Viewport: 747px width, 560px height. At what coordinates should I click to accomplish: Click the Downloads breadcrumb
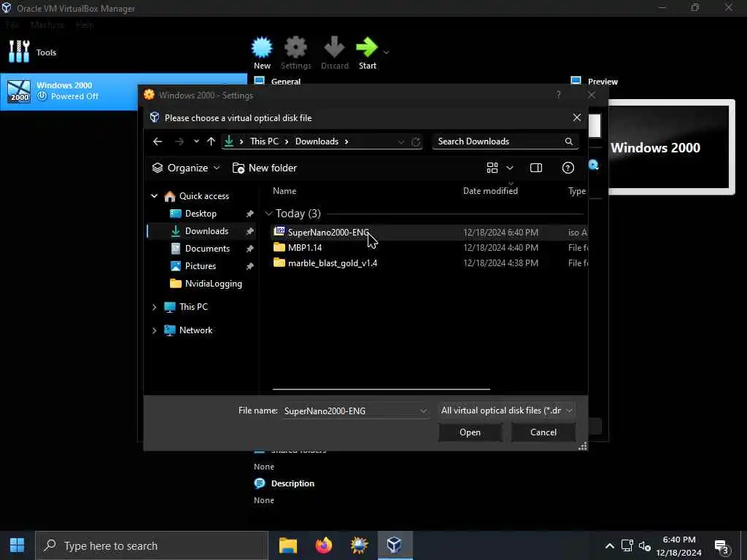317,141
